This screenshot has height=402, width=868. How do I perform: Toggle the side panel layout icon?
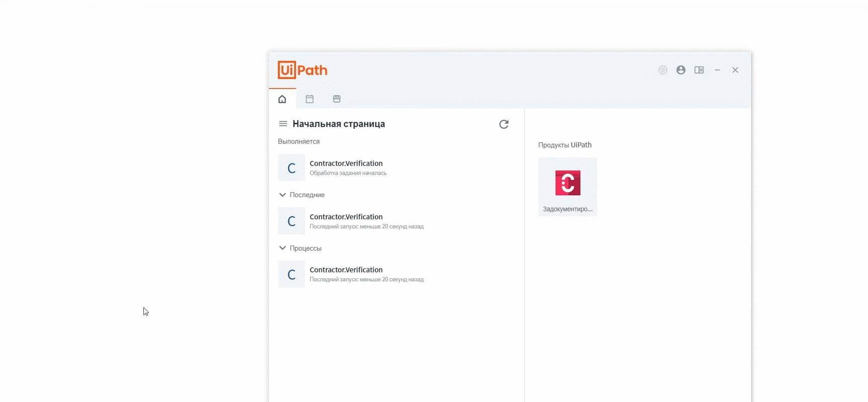coord(699,70)
